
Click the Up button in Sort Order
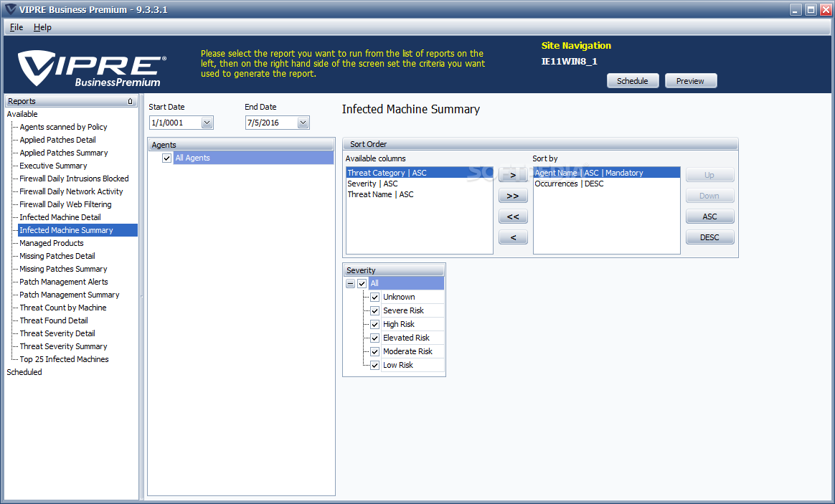coord(710,175)
